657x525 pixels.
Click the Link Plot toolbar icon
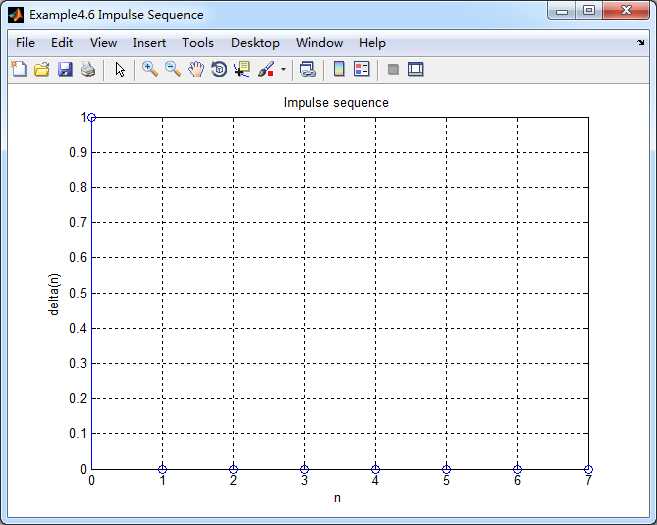308,69
